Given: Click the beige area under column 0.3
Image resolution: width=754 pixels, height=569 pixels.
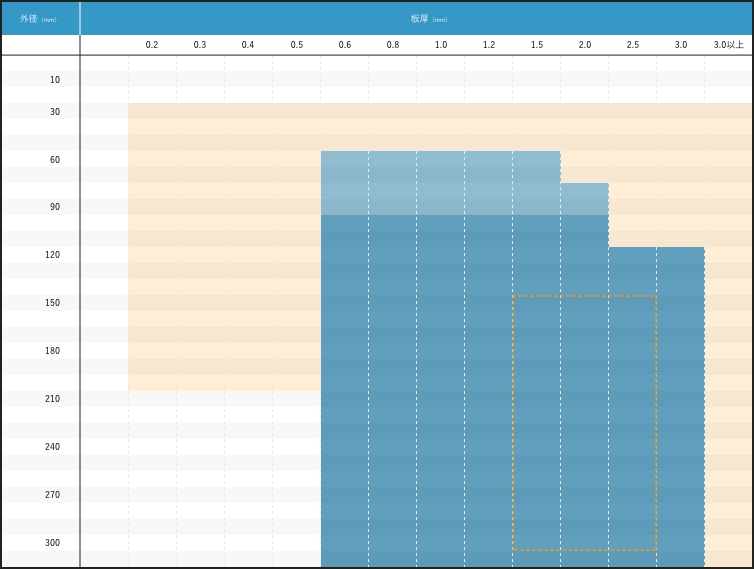Looking at the screenshot, I should tap(200, 250).
